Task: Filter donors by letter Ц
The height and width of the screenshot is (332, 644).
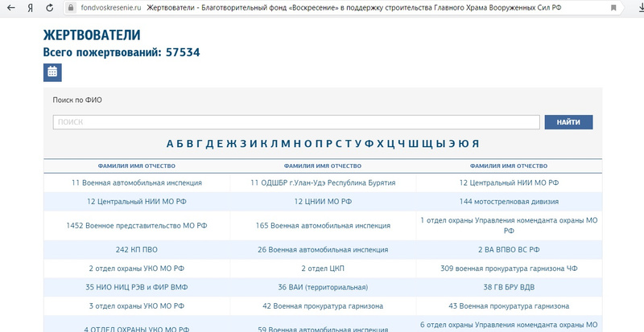Action: point(390,144)
